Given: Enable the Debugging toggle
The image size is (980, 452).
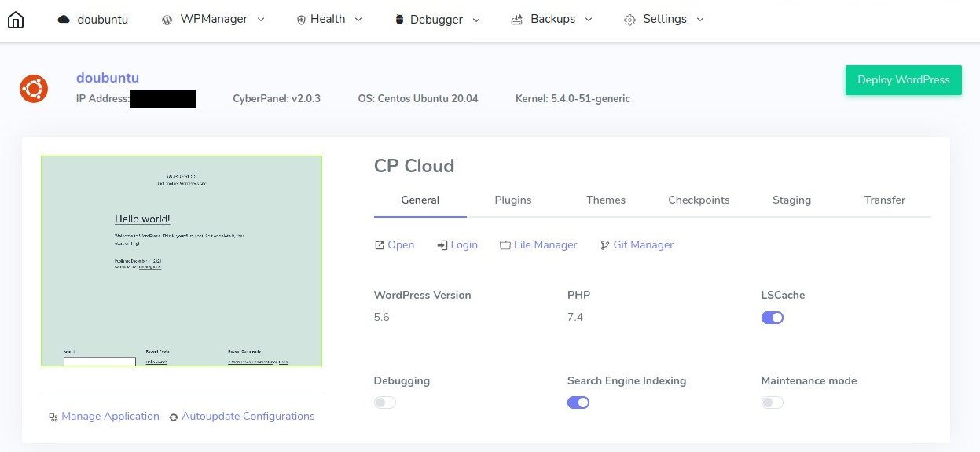Looking at the screenshot, I should (385, 402).
